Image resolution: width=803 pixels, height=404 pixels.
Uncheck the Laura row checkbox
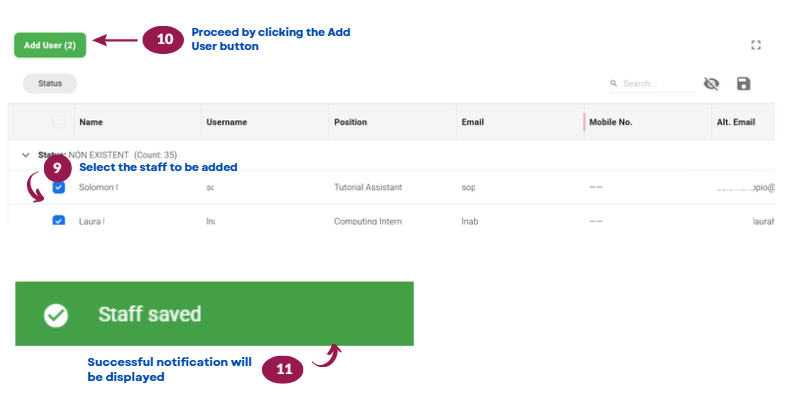coord(59,220)
